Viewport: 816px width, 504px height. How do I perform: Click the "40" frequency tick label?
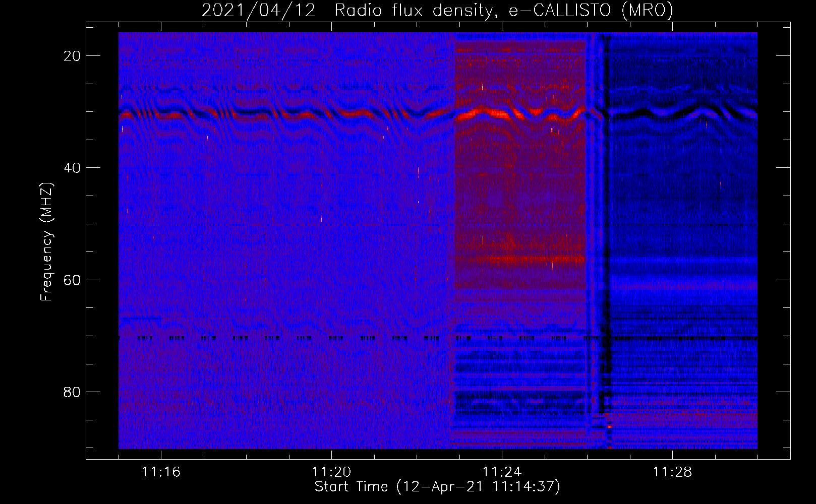tap(73, 168)
